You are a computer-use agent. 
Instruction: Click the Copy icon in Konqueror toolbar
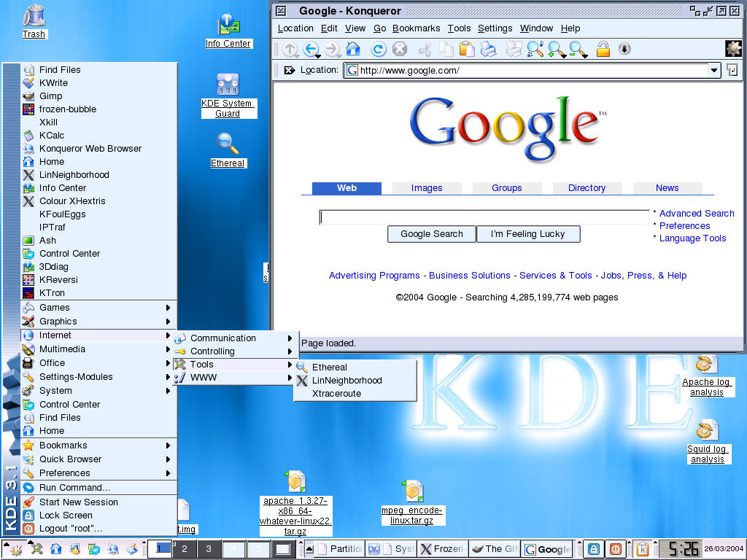446,49
